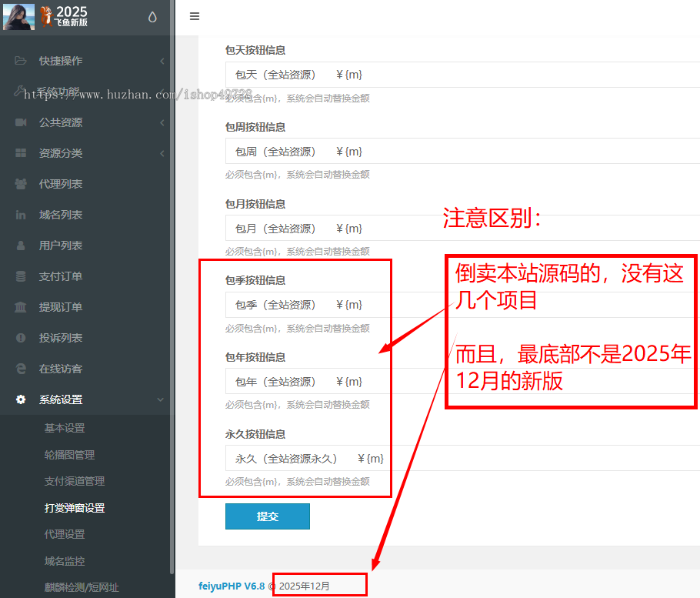This screenshot has width=700, height=598.
Task: Submit the form with 提交 button
Action: click(268, 516)
